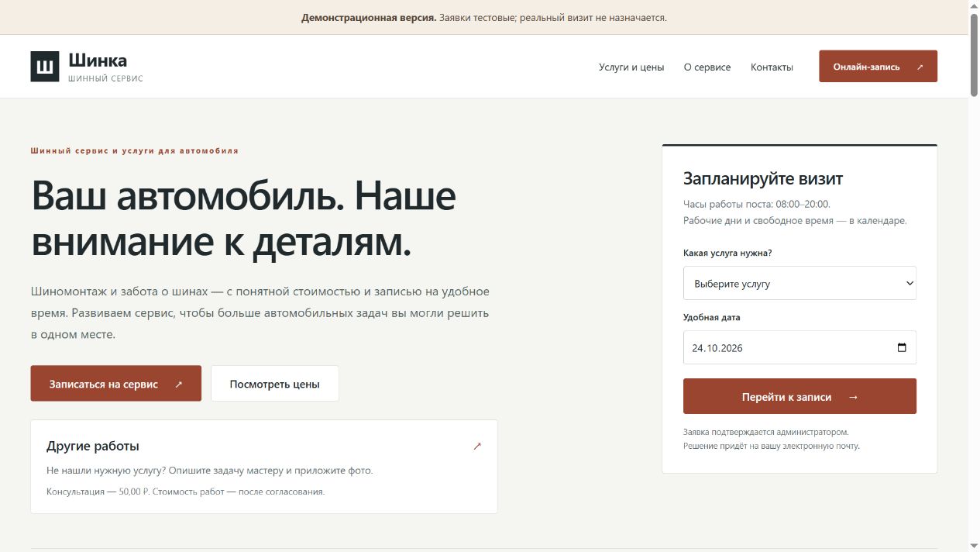This screenshot has height=552, width=980.
Task: Open the Другие работы card heading
Action: [93, 447]
